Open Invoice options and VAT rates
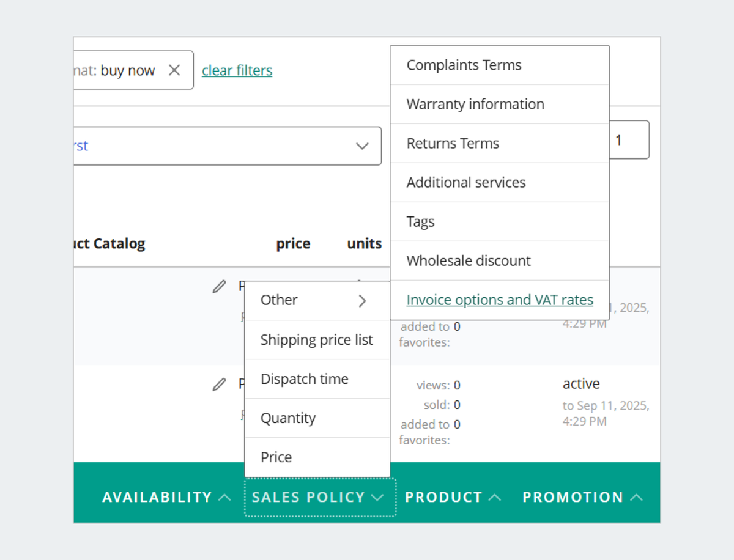 499,300
